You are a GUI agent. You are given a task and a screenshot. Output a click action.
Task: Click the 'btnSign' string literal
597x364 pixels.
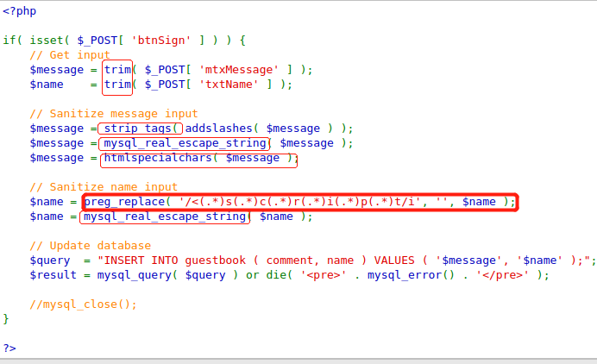(x=161, y=40)
